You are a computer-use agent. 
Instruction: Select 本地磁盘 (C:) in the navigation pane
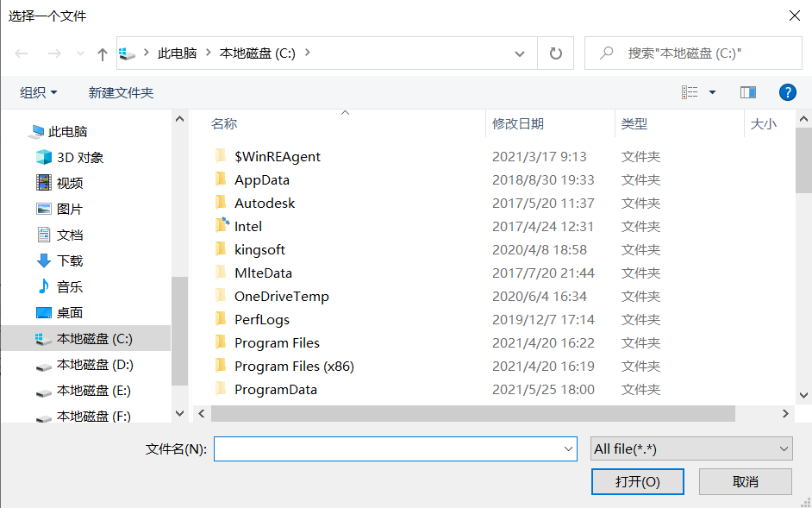(85, 338)
